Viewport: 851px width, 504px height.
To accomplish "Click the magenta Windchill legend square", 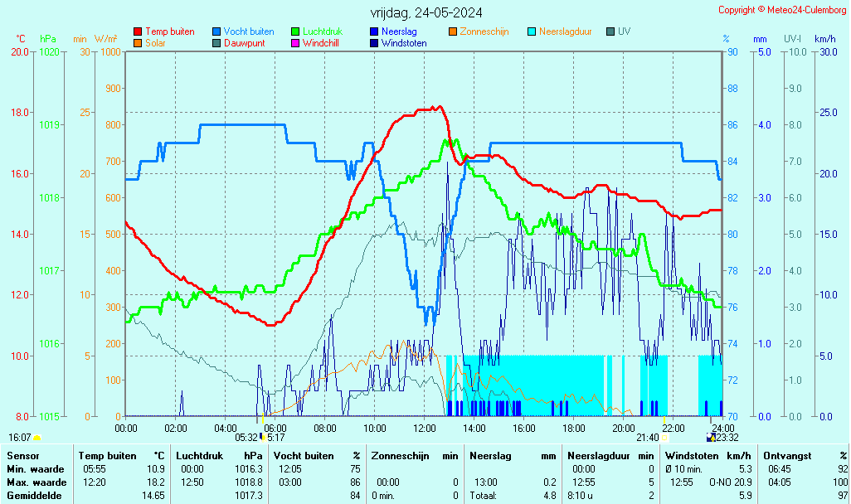I will tap(295, 43).
